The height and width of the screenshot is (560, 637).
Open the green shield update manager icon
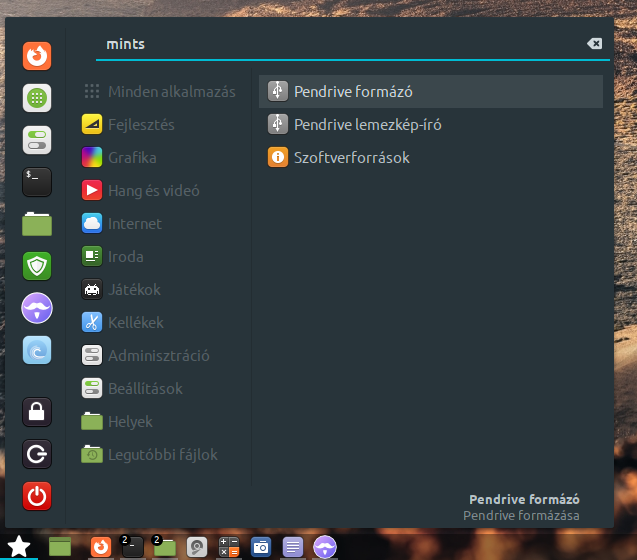[x=37, y=266]
